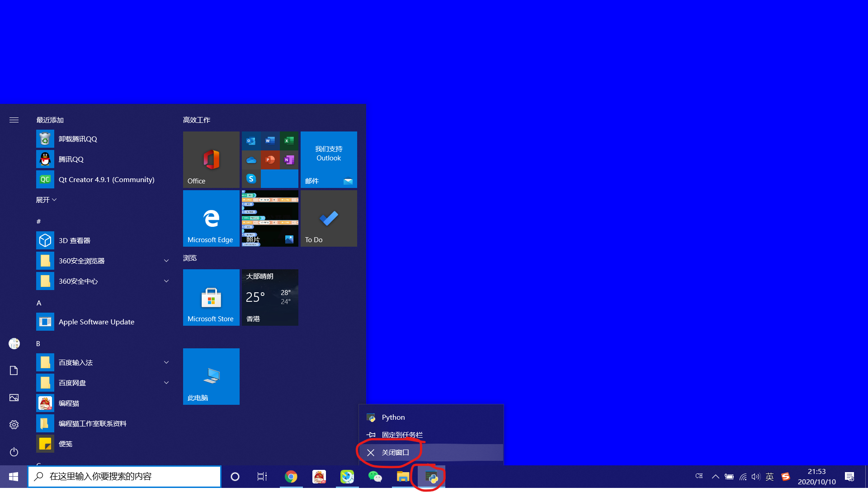Launch Excel from the Office tile group
The image size is (868, 492).
point(289,141)
